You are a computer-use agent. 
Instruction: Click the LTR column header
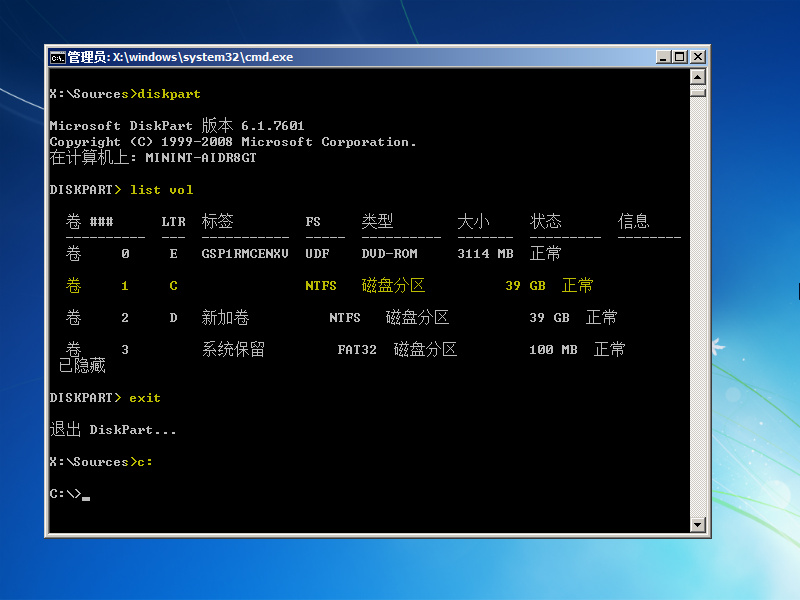[x=173, y=221]
